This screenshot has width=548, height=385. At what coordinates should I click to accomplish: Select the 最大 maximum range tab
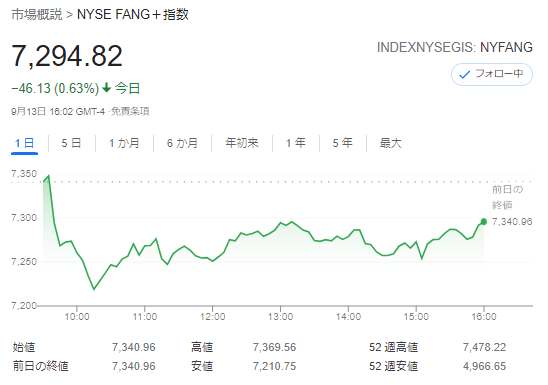pos(391,143)
